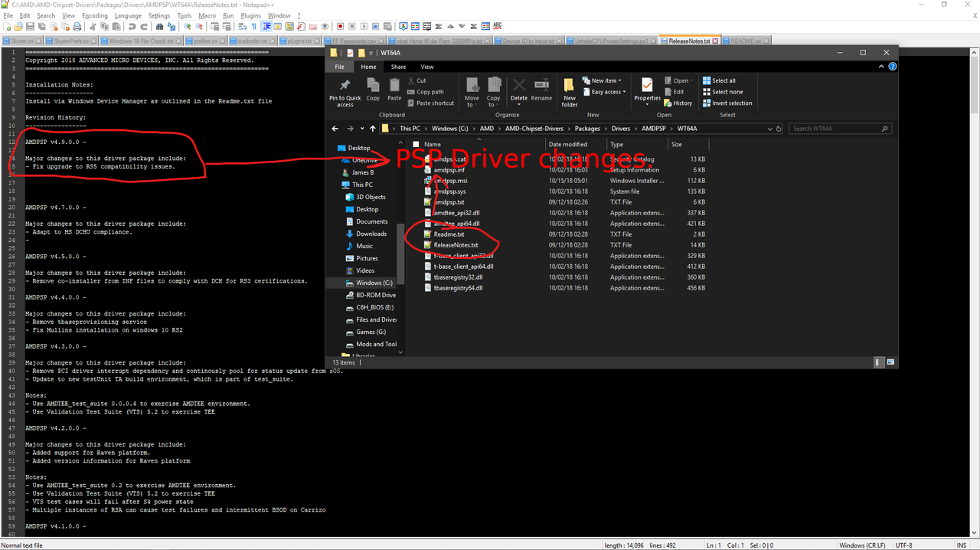The width and height of the screenshot is (980, 550).
Task: Click Notepad++ Save toolbar icon
Action: (x=29, y=26)
